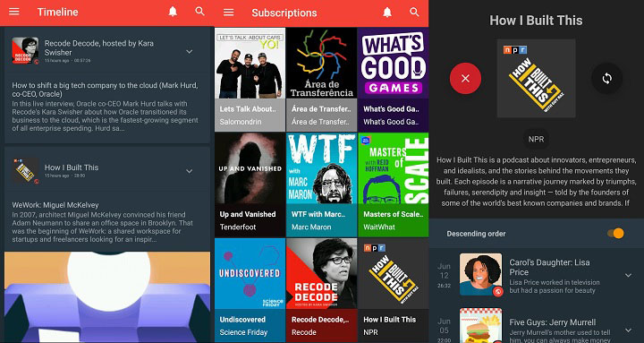Tap the refresh podcast sync icon
This screenshot has width=644, height=343.
(x=606, y=78)
